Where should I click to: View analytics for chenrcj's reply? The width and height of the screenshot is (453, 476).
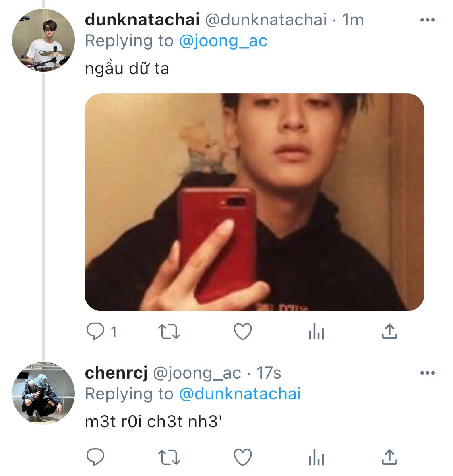(x=316, y=457)
